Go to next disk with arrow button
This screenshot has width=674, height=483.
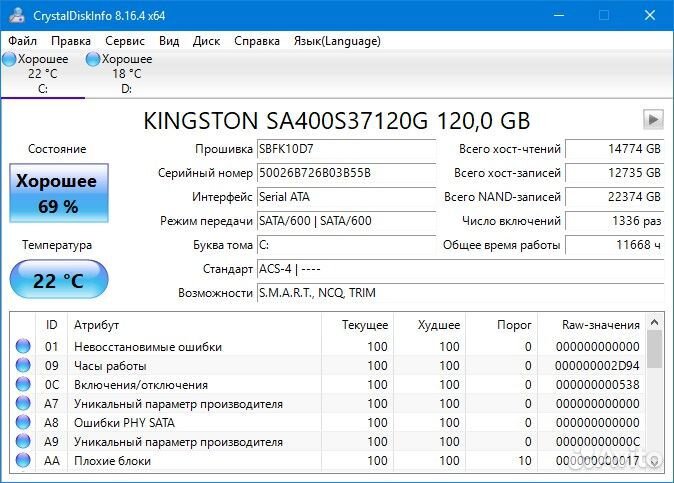pos(653,119)
